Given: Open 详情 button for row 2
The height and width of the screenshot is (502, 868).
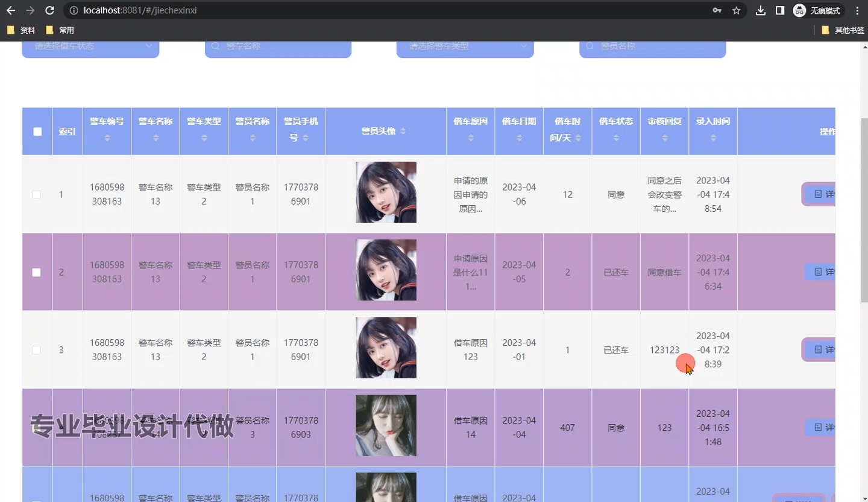Looking at the screenshot, I should (x=820, y=272).
